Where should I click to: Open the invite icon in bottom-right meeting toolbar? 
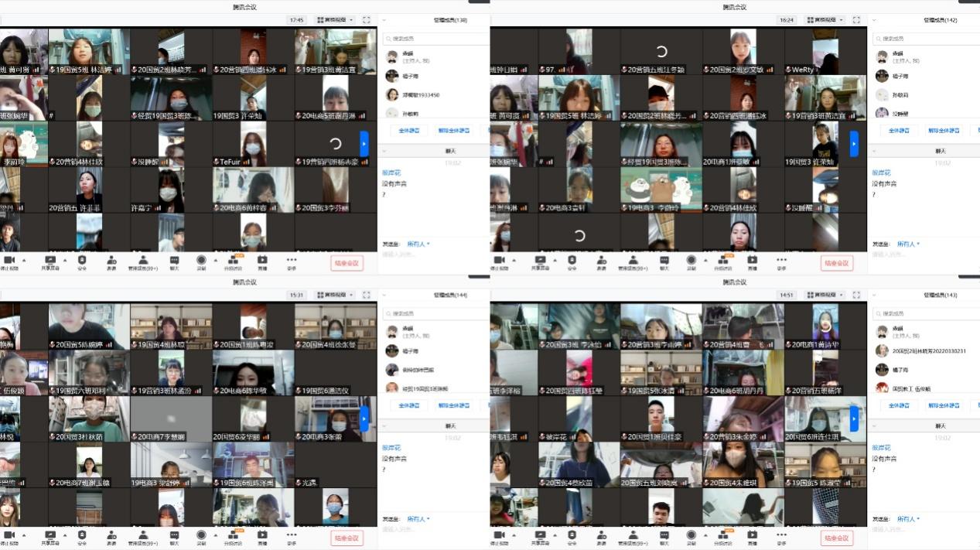(602, 535)
